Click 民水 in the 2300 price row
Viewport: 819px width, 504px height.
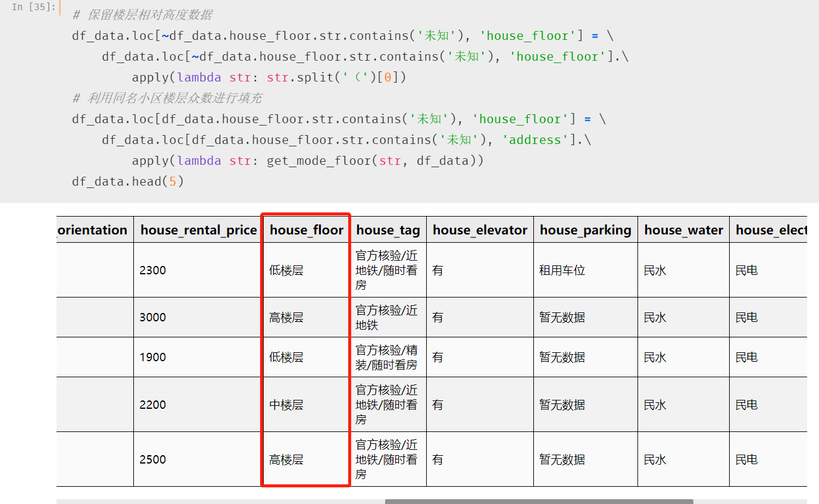(x=655, y=270)
